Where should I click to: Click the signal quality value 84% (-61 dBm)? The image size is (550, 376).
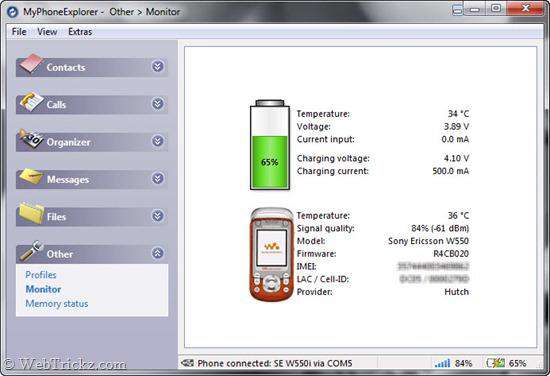pyautogui.click(x=440, y=228)
